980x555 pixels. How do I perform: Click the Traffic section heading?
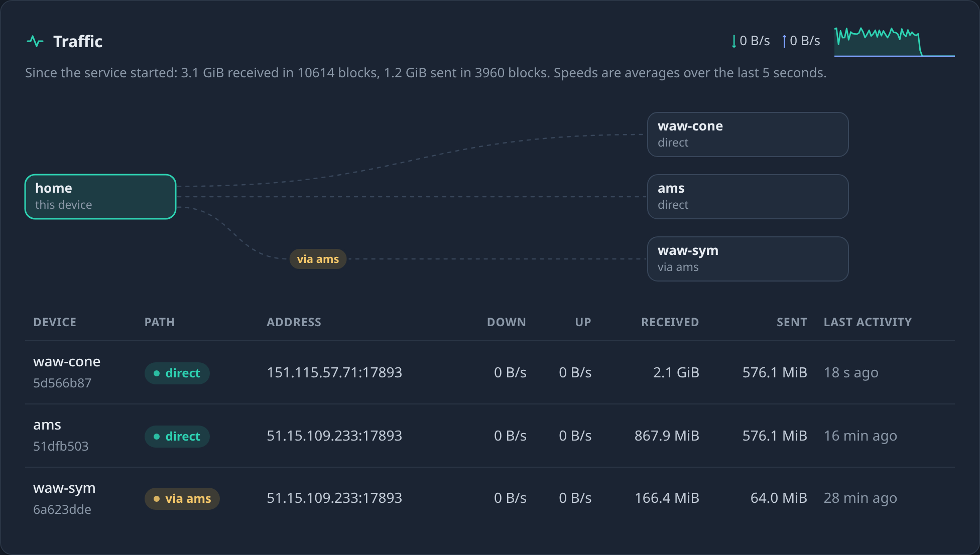(x=78, y=41)
